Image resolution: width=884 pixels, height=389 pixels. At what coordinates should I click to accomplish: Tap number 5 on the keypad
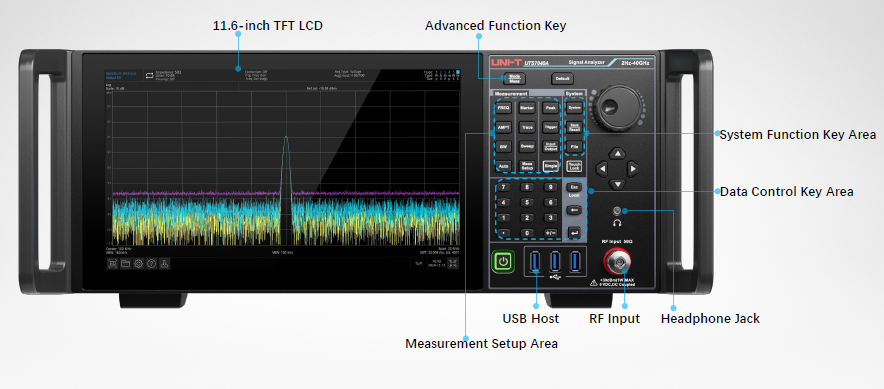coord(527,202)
